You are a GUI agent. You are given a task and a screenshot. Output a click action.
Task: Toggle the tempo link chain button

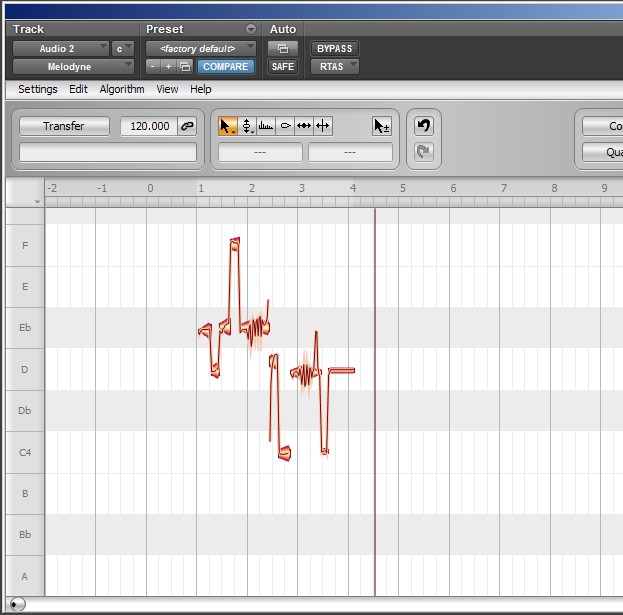coord(187,126)
